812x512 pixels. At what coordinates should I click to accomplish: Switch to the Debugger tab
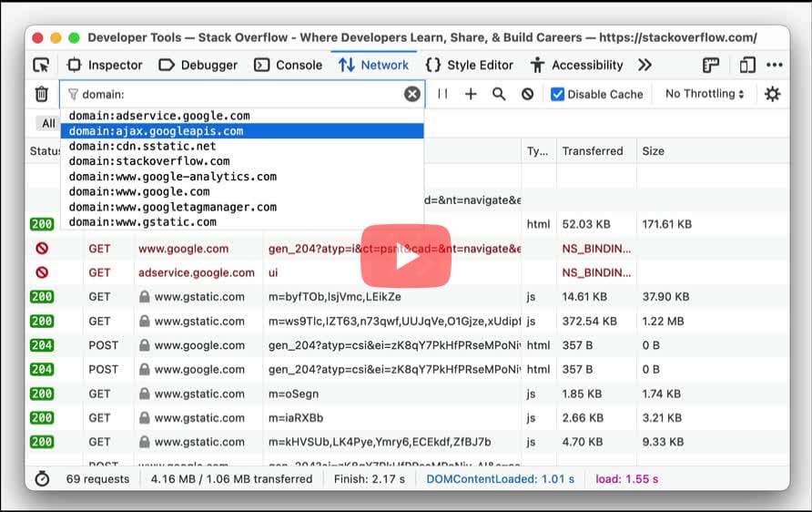[198, 66]
